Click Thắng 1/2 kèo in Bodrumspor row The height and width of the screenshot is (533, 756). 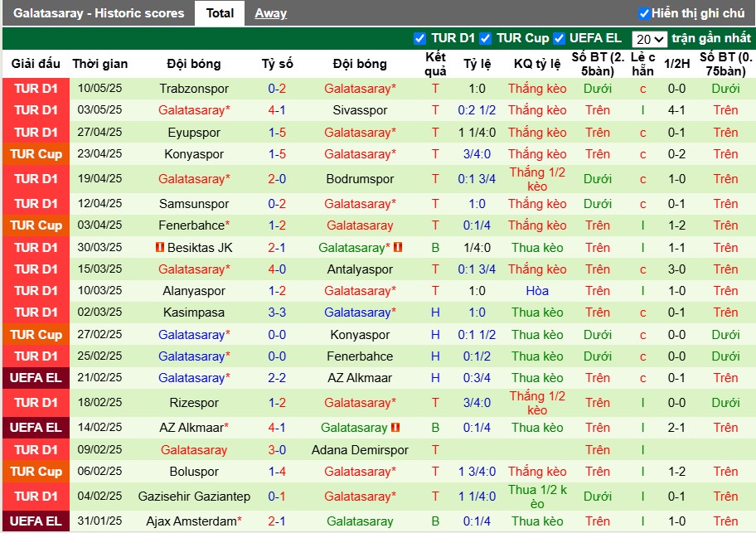tap(537, 179)
